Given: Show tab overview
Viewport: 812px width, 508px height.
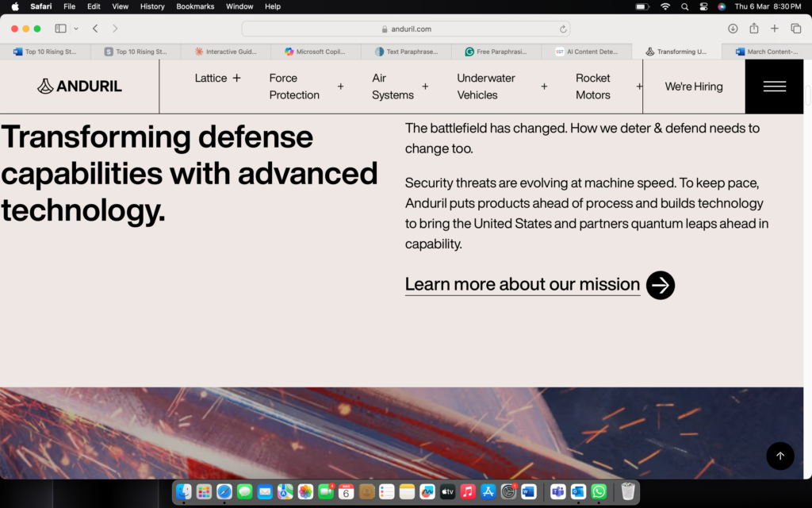Looking at the screenshot, I should [x=796, y=29].
